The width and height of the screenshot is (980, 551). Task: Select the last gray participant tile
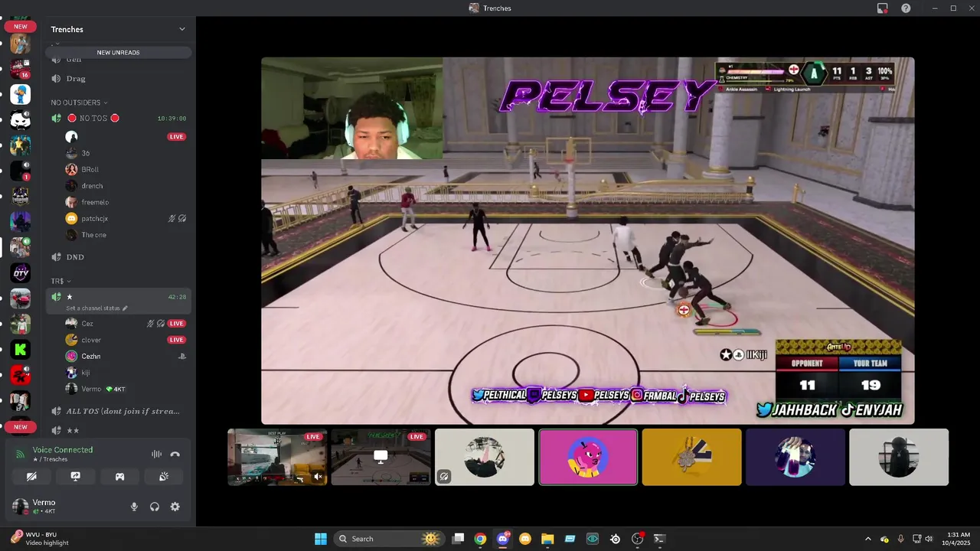(899, 457)
